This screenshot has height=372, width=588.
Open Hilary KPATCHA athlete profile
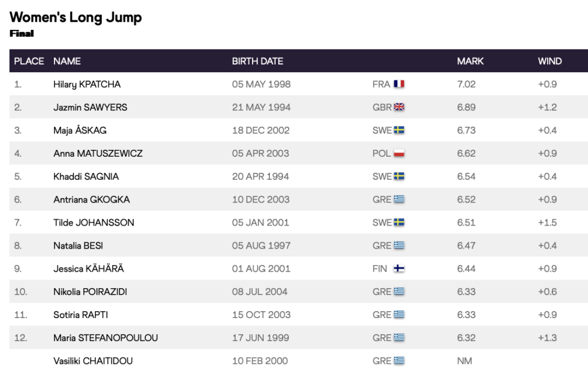(87, 84)
